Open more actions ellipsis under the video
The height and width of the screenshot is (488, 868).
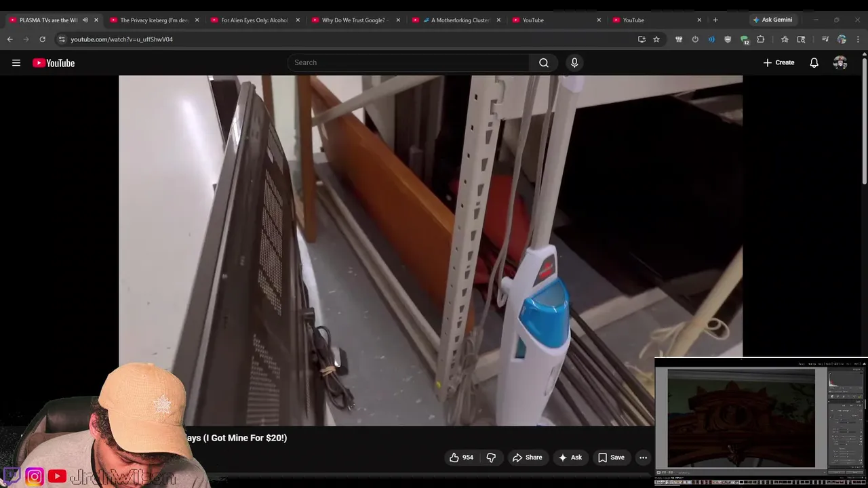pos(643,457)
